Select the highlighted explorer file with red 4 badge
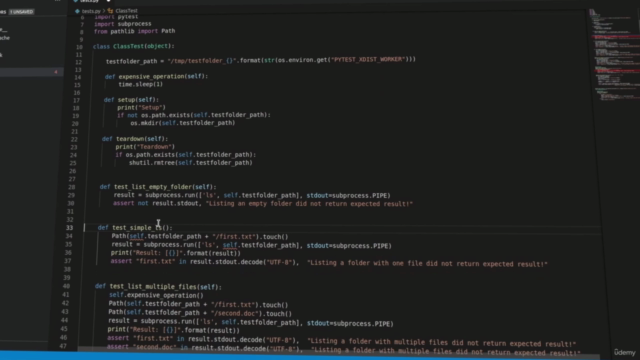This screenshot has height=360, width=640. [x=31, y=72]
